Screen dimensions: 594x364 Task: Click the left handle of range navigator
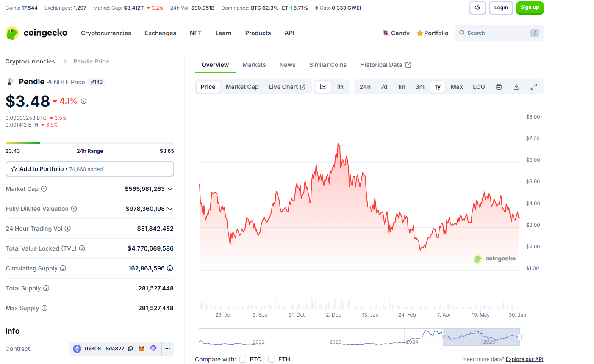443,337
